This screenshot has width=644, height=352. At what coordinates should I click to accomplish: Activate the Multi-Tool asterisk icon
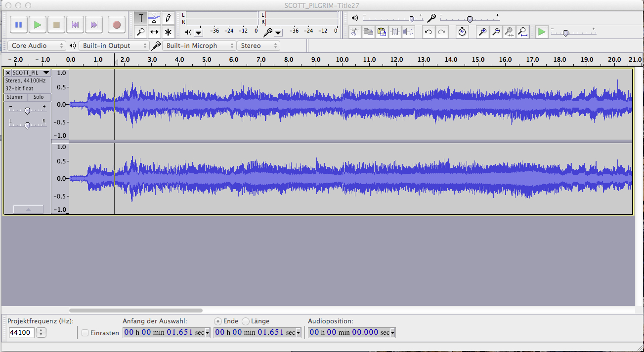168,32
